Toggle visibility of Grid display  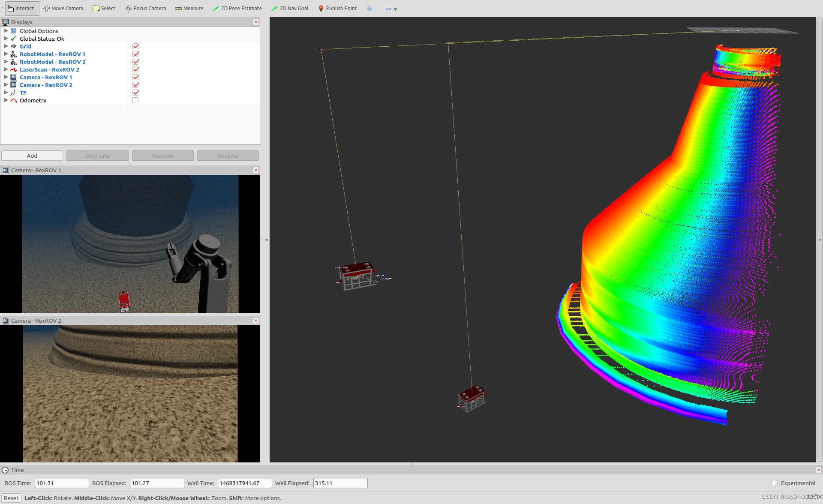coord(135,46)
